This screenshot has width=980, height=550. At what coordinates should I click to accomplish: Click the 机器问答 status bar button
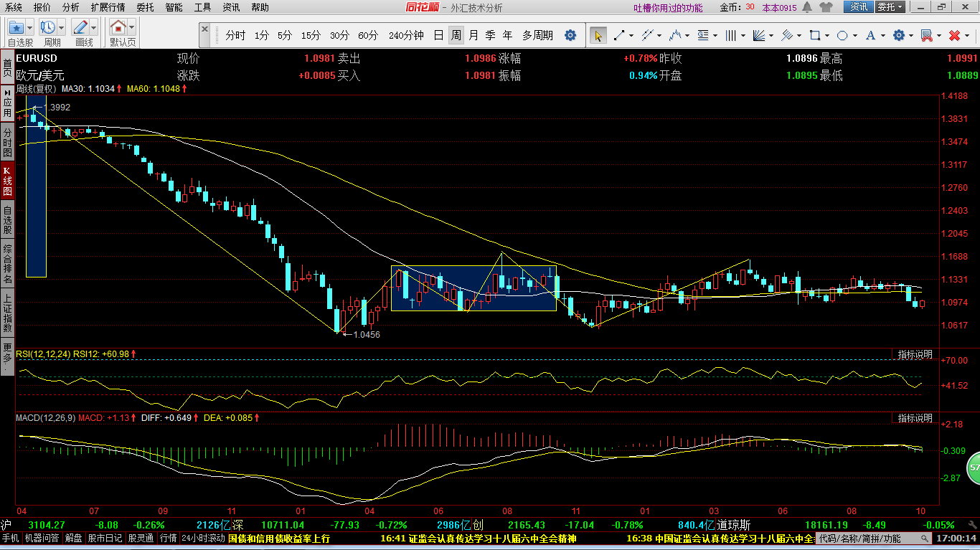click(42, 538)
